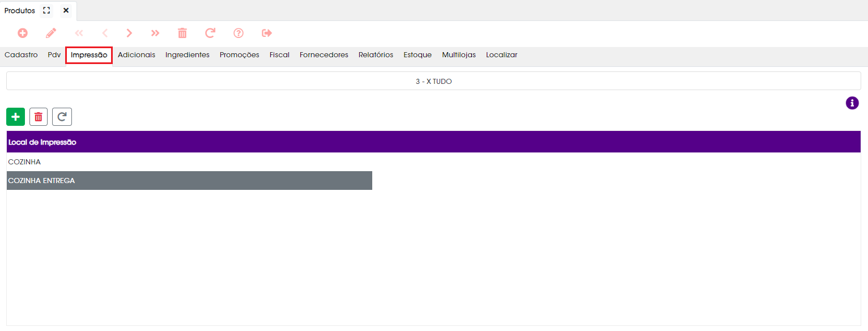868x331 pixels.
Task: Click the exit arrow icon in toolbar
Action: pos(267,33)
